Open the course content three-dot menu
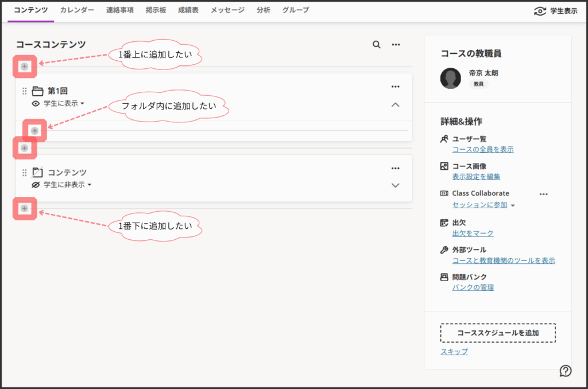The height and width of the screenshot is (389, 588). [x=396, y=45]
